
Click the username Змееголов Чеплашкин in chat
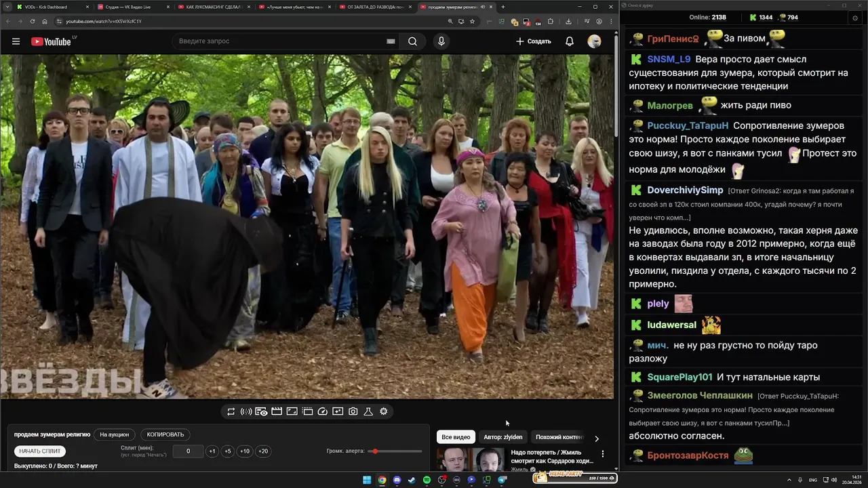[x=700, y=395]
